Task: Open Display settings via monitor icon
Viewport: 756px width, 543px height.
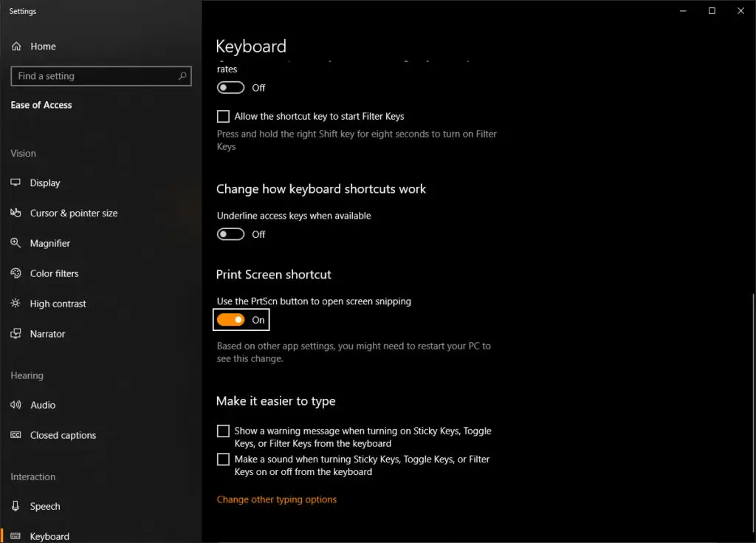Action: [16, 183]
